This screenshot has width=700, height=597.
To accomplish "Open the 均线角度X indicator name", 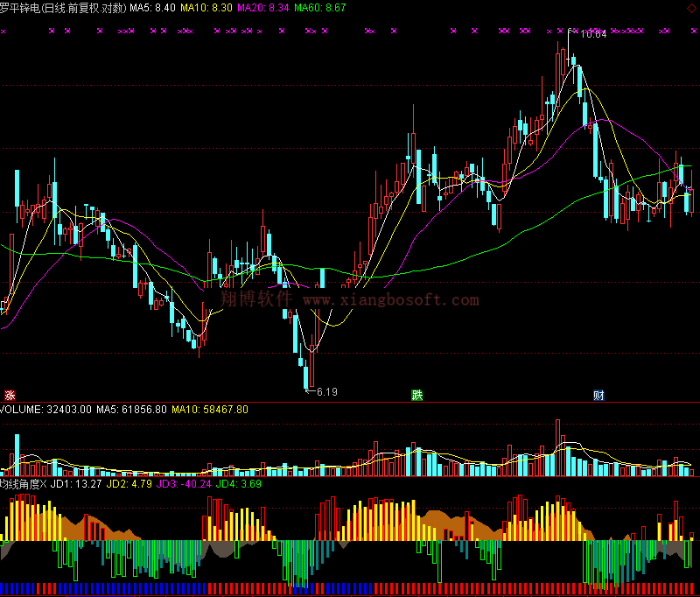I will click(x=24, y=483).
